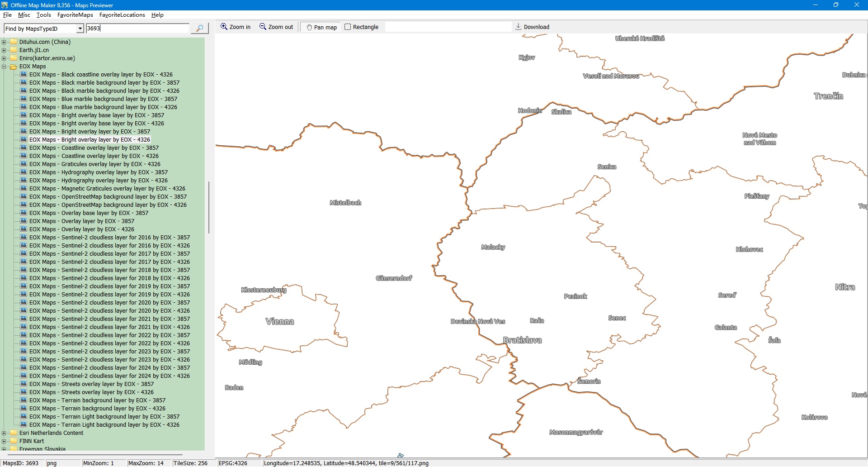The width and height of the screenshot is (868, 467).
Task: Expand the Esri Netherlands Content node
Action: pyautogui.click(x=4, y=433)
